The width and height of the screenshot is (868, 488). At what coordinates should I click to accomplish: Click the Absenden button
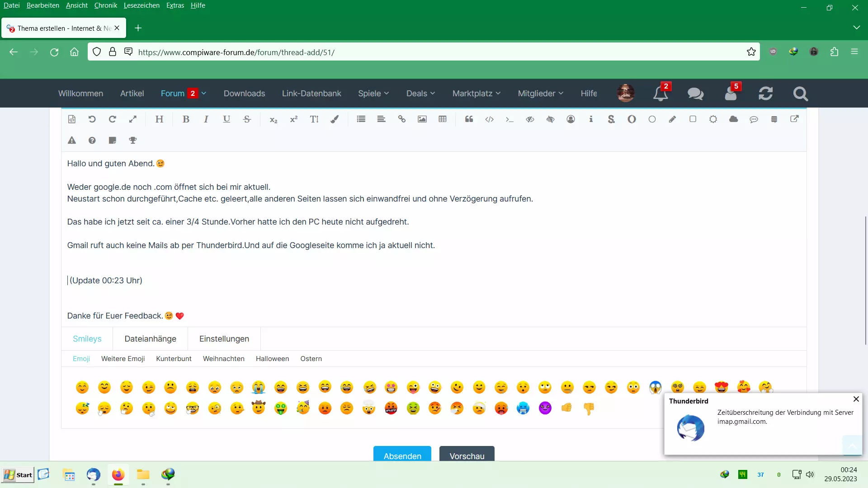click(402, 454)
